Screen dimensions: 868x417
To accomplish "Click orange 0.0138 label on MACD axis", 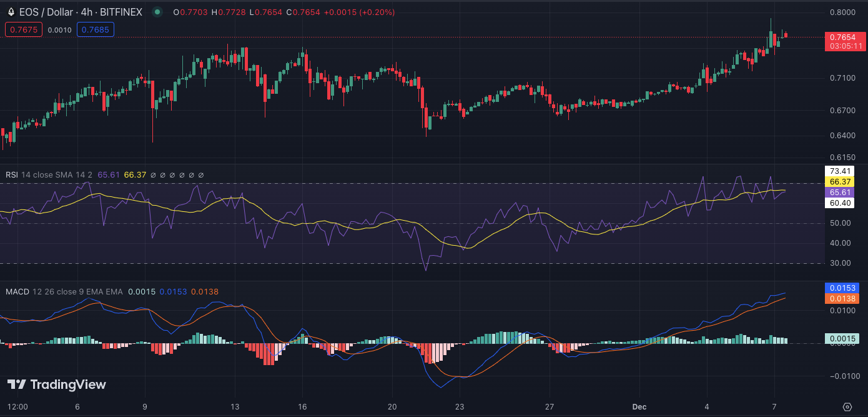I will click(x=842, y=299).
